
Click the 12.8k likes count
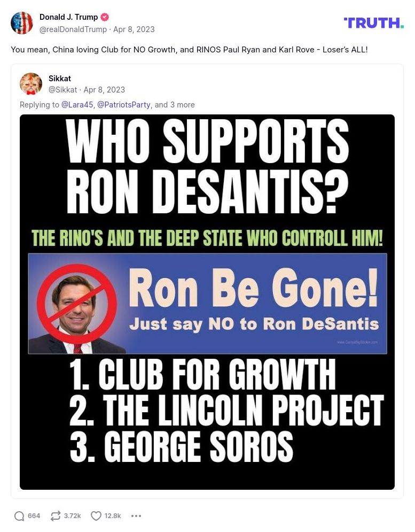click(113, 516)
